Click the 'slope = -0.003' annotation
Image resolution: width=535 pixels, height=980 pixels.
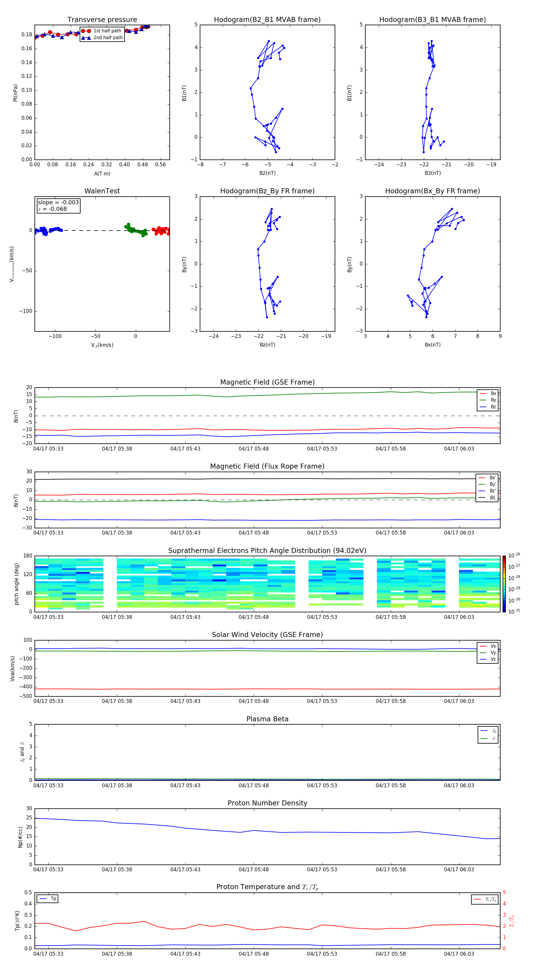point(58,203)
